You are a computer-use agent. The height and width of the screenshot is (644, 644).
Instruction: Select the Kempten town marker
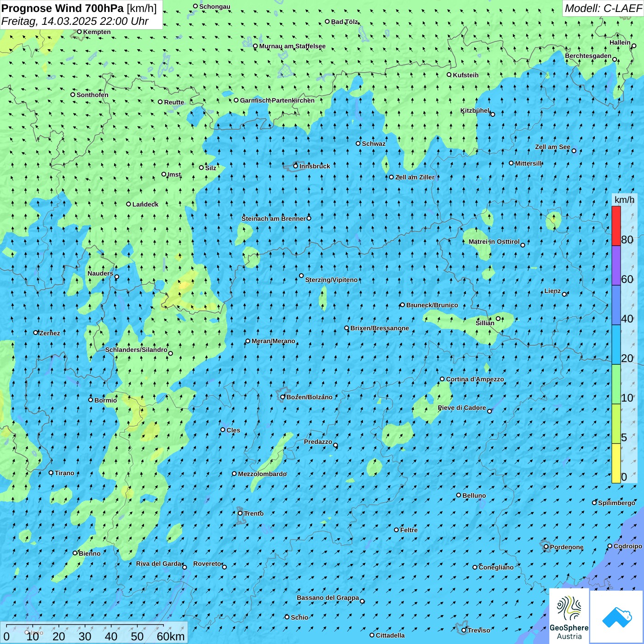click(79, 32)
